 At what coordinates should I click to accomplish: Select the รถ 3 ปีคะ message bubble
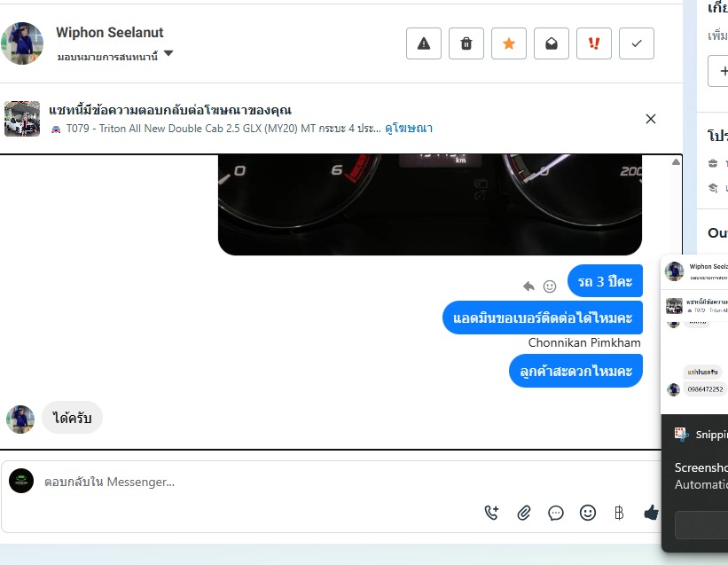coord(605,281)
